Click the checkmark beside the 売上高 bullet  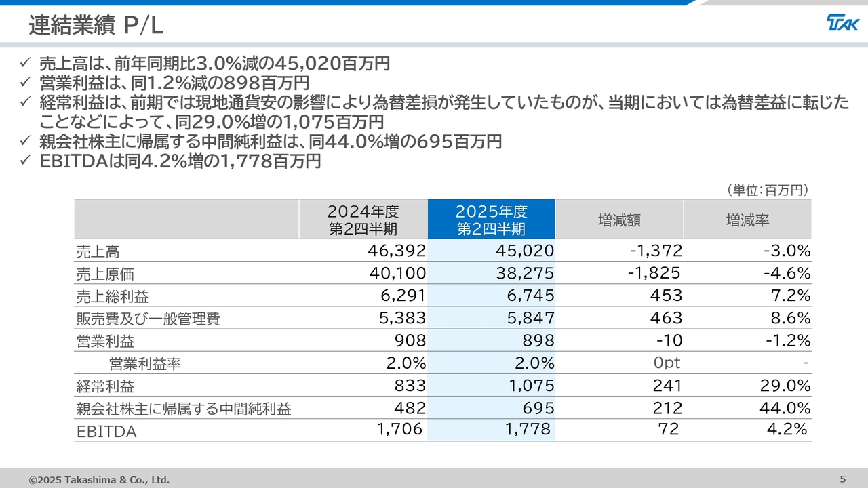pyautogui.click(x=25, y=64)
